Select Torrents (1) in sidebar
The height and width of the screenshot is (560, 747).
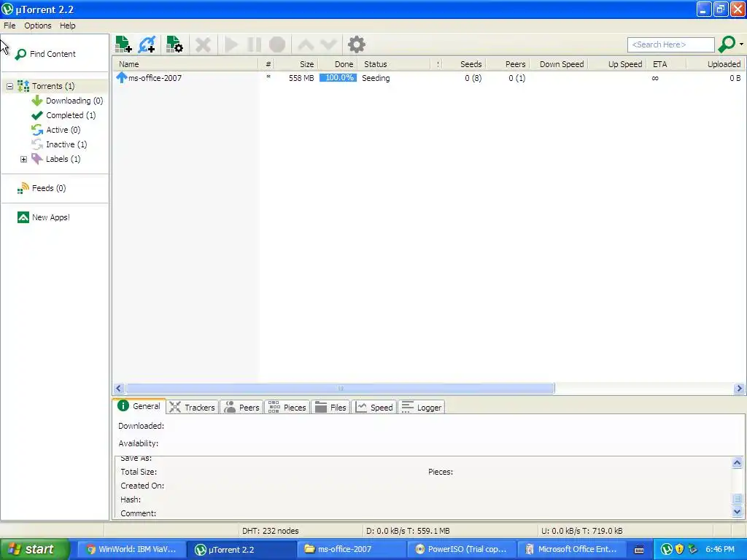click(x=47, y=86)
